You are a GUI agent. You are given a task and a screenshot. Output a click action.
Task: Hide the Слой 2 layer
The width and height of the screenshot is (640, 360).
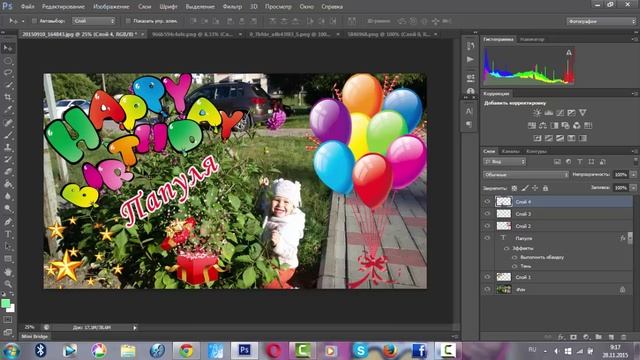tap(487, 226)
